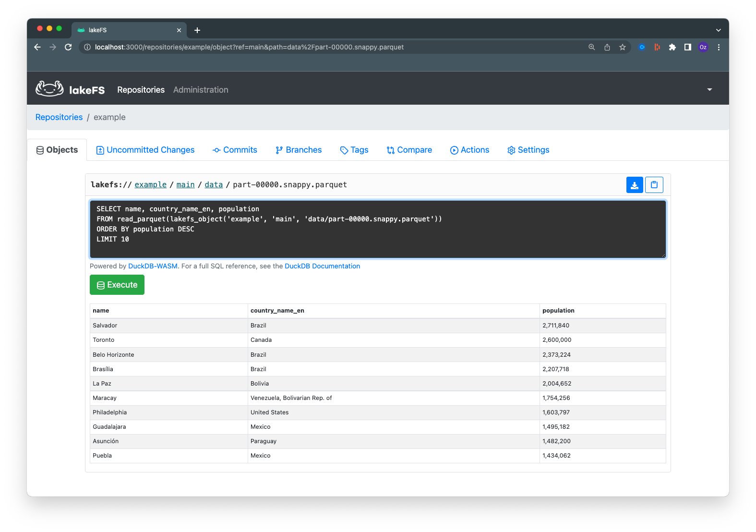Open the blue circular browser extension
This screenshot has height=532, width=756.
(x=642, y=47)
